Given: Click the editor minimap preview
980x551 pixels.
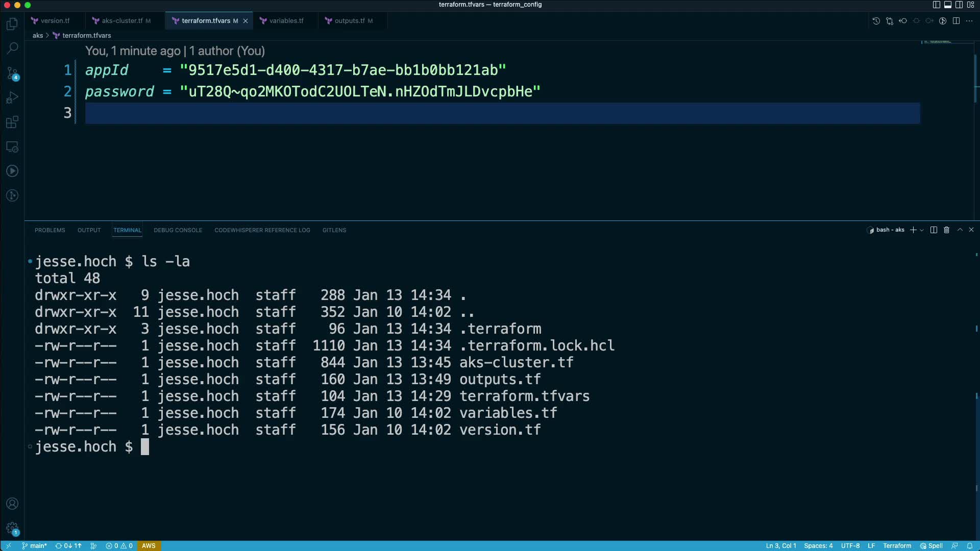Looking at the screenshot, I should pos(938,42).
